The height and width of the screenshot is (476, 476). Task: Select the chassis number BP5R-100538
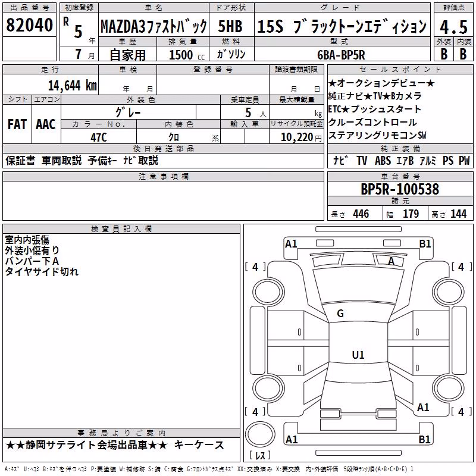pyautogui.click(x=400, y=189)
